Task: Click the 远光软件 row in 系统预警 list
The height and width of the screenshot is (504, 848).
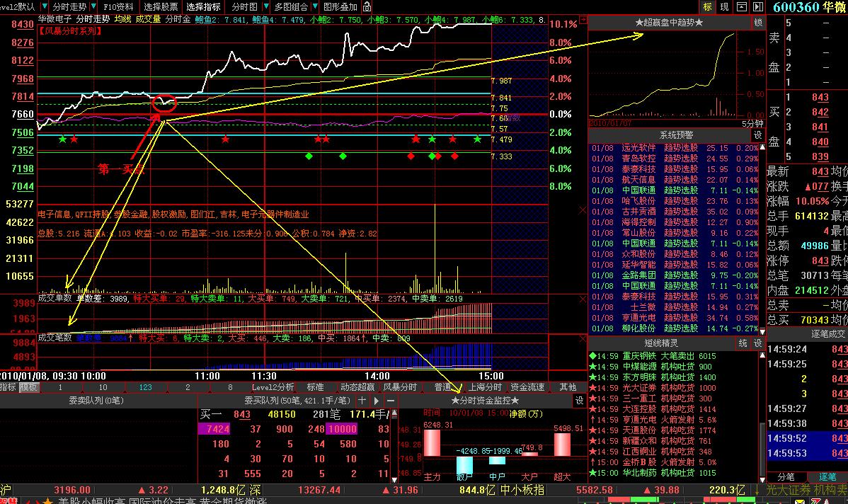Action: [675, 148]
